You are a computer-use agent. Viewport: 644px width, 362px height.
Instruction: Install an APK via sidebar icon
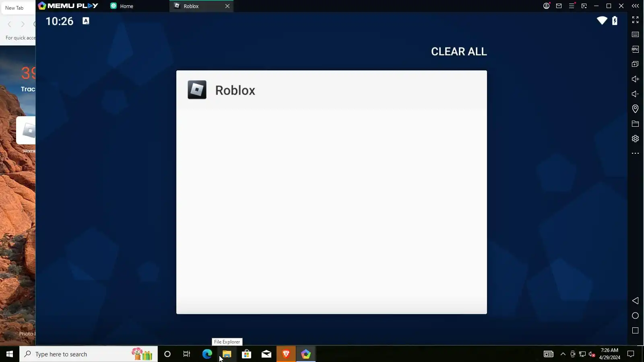(x=635, y=49)
